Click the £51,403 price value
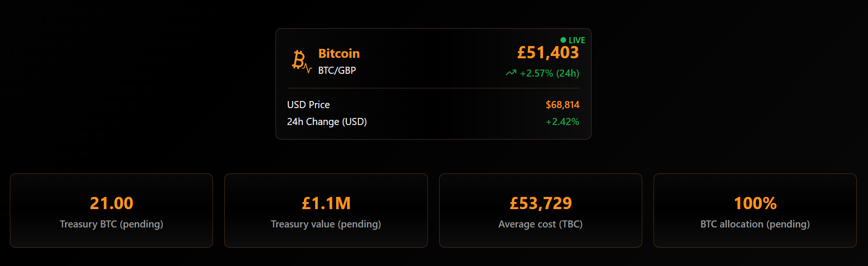Screen dimensions: 868x266 pyautogui.click(x=548, y=52)
